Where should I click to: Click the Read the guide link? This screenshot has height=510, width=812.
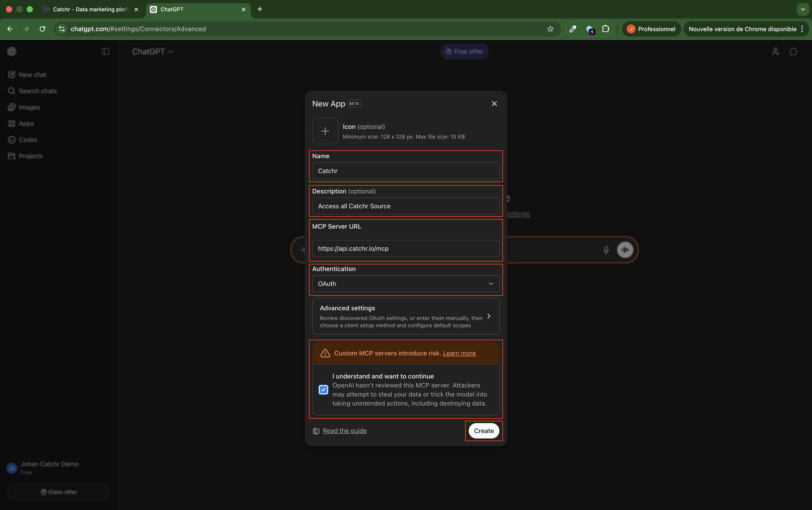344,431
